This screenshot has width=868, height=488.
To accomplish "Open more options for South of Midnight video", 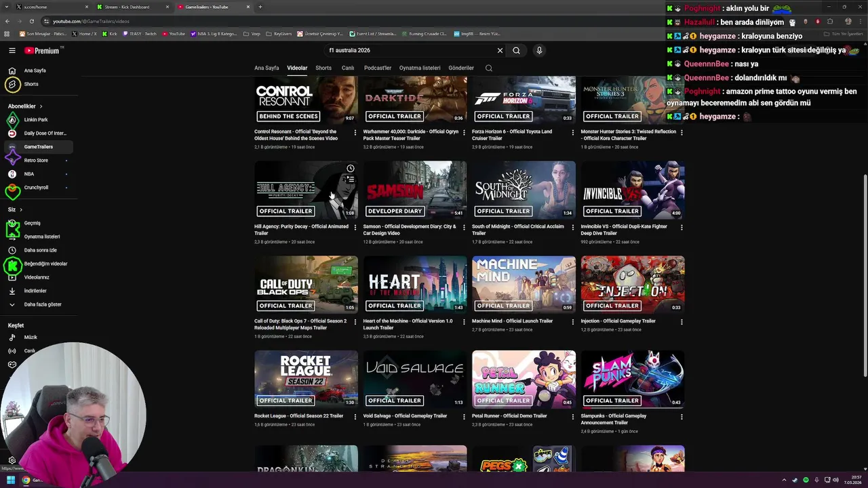I will point(573,228).
